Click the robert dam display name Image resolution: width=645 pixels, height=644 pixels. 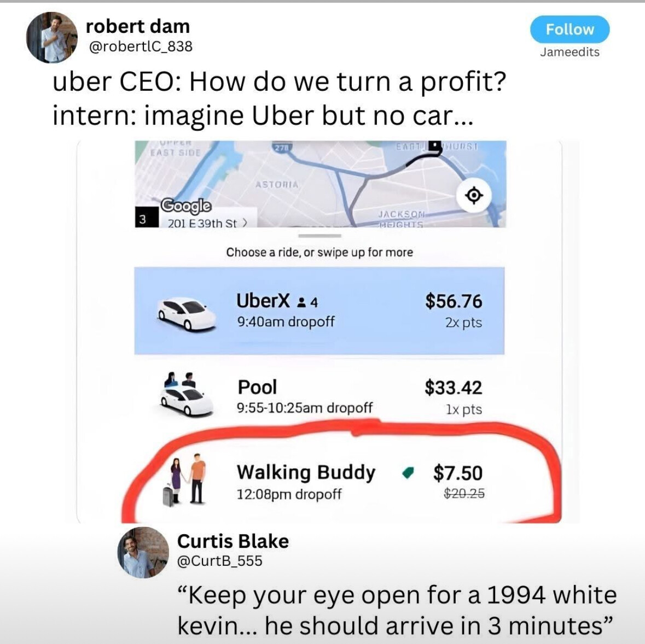pos(138,26)
